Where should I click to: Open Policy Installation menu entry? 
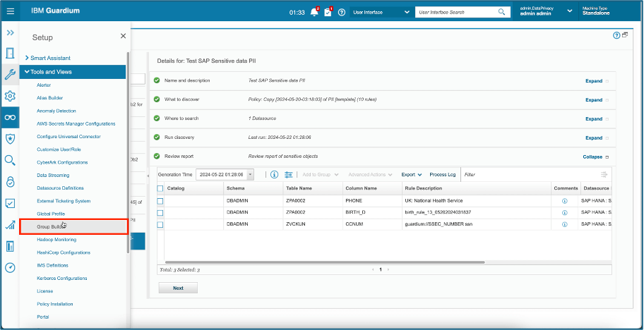pos(55,304)
